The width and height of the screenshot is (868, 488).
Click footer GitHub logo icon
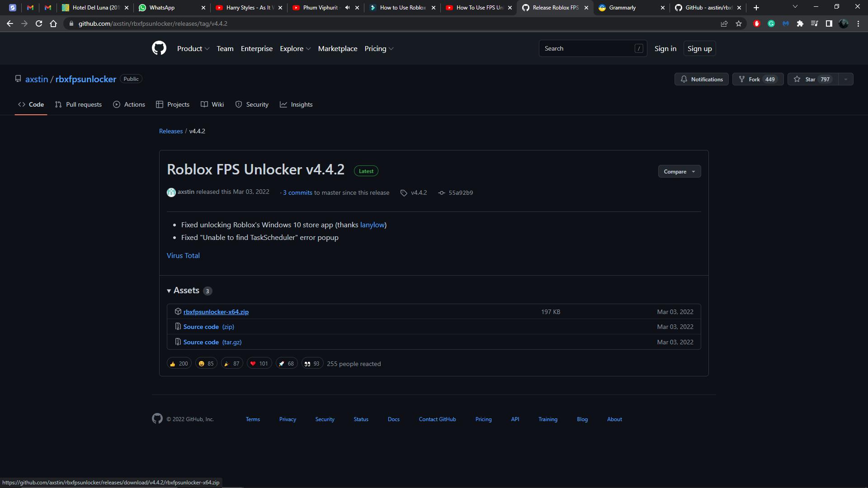pos(157,418)
